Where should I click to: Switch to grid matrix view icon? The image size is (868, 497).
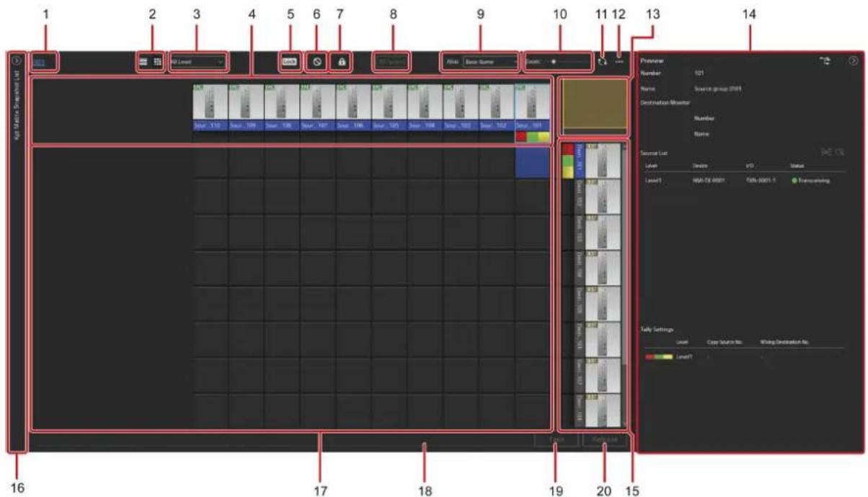point(158,62)
